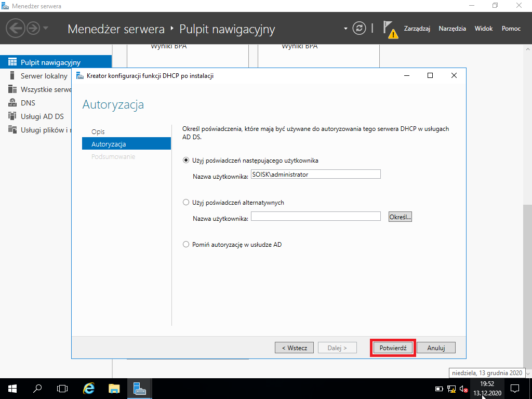Maximize the DHCP wizard dialog
Screen dimensions: 532x399
click(x=430, y=75)
